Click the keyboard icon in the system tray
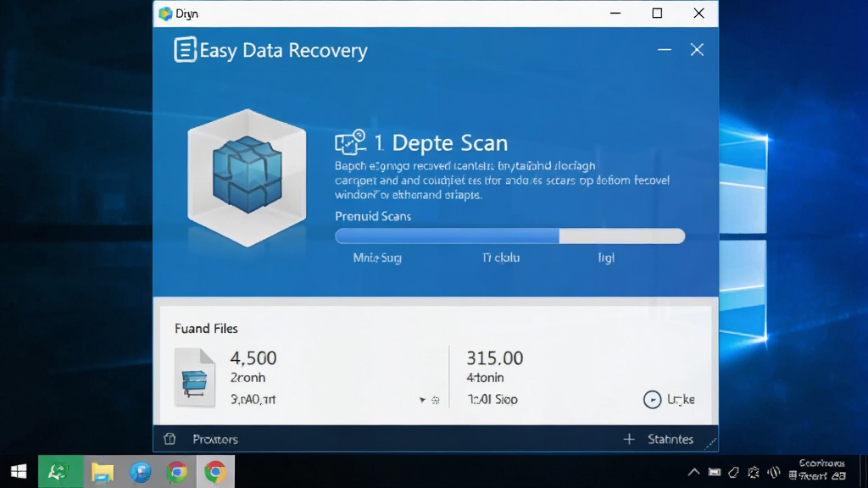The width and height of the screenshot is (868, 488). (715, 472)
